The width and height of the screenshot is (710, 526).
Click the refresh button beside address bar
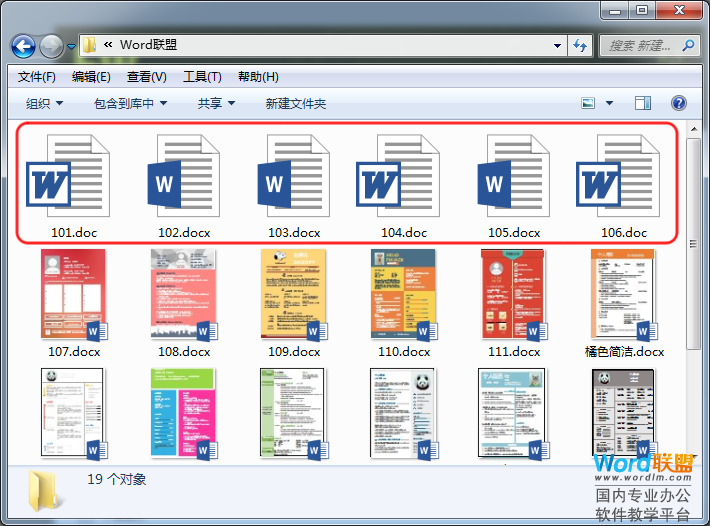point(580,46)
